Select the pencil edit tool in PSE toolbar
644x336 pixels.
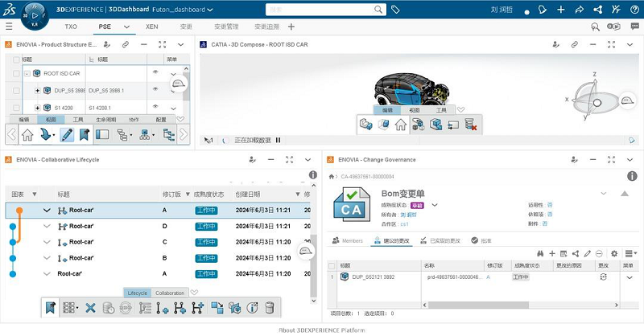(67, 135)
